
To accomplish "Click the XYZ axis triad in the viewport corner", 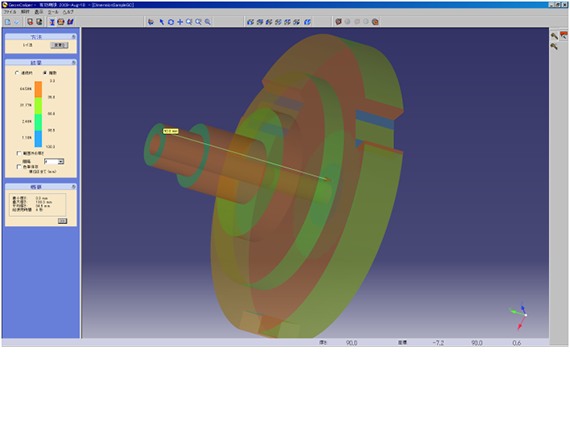I will (519, 315).
